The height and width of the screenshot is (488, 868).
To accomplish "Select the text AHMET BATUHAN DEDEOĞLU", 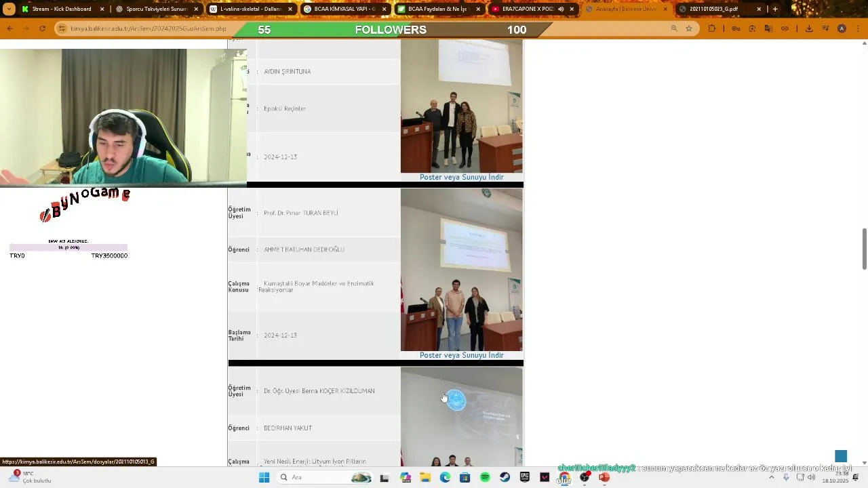I will click(304, 249).
